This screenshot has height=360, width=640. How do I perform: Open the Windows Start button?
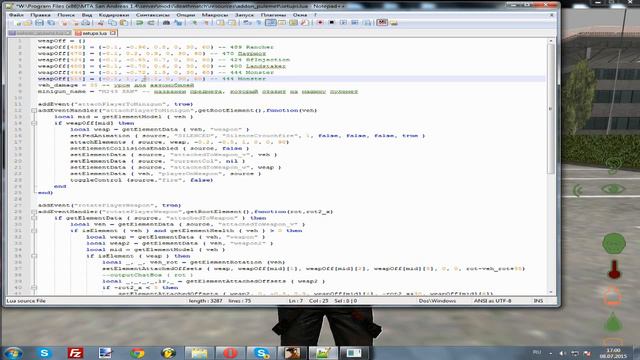(13, 353)
